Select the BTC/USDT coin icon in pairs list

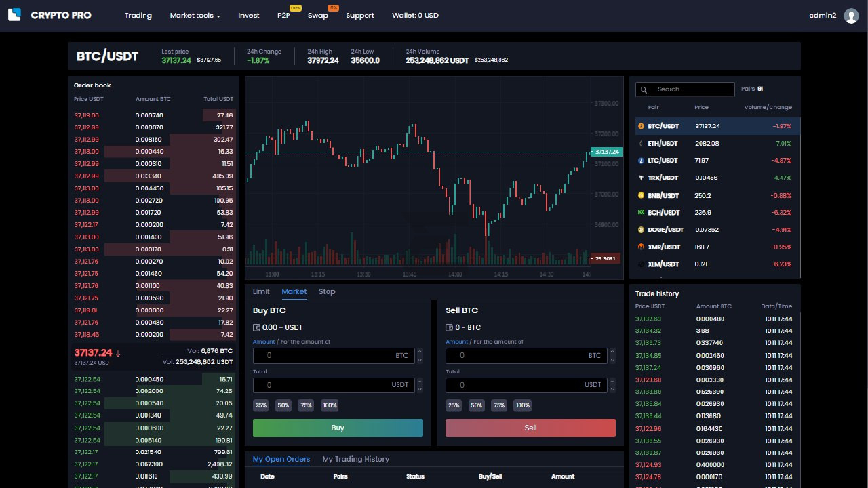[x=642, y=126]
